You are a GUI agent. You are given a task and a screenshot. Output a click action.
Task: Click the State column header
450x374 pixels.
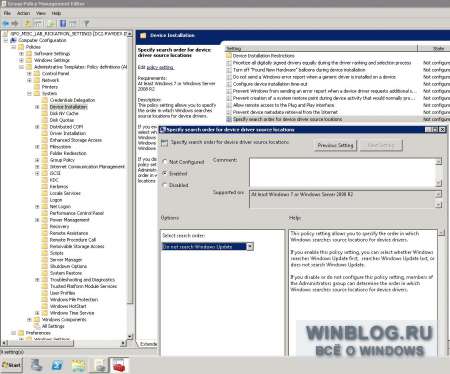coord(434,49)
